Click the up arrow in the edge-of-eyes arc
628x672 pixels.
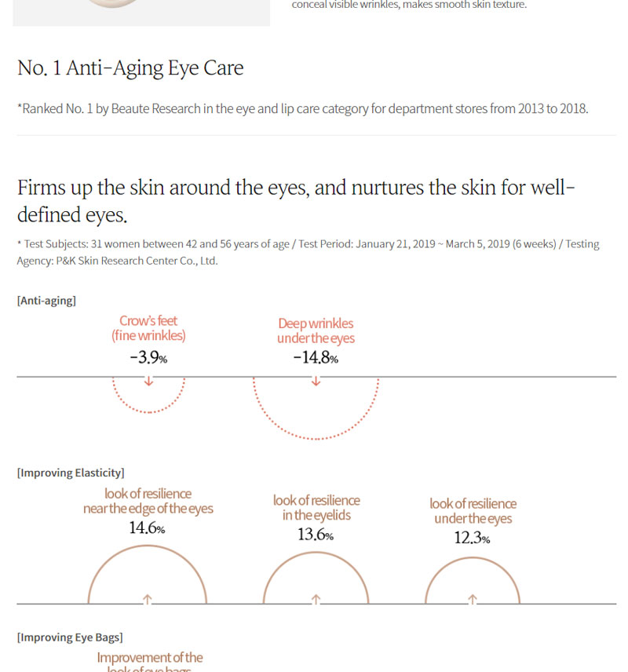pos(148,599)
